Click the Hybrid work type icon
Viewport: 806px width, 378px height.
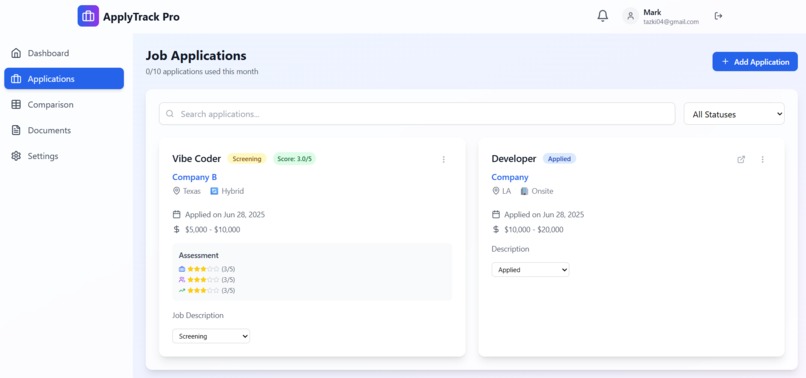(x=214, y=191)
